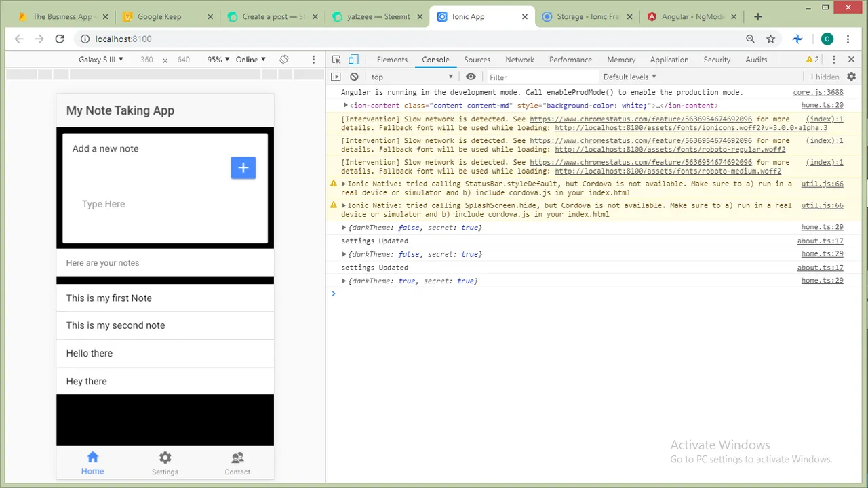Switch to the Application panel tab
This screenshot has width=868, height=488.
pyautogui.click(x=669, y=60)
